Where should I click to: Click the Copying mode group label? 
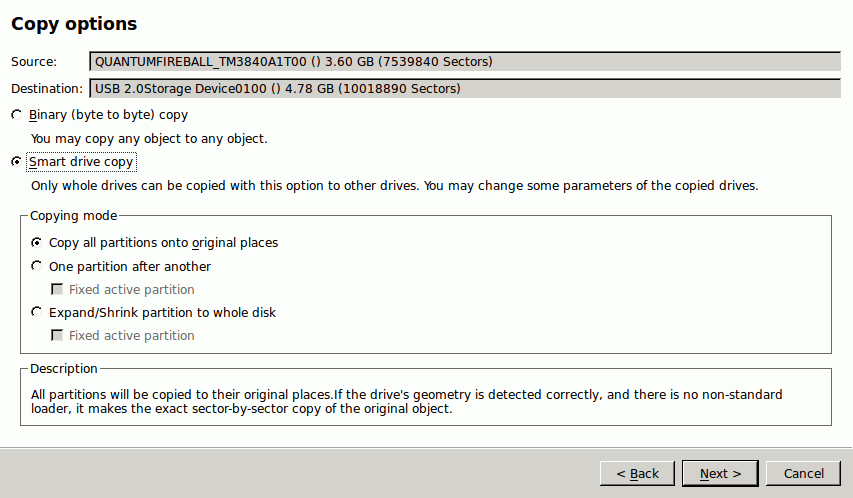73,216
